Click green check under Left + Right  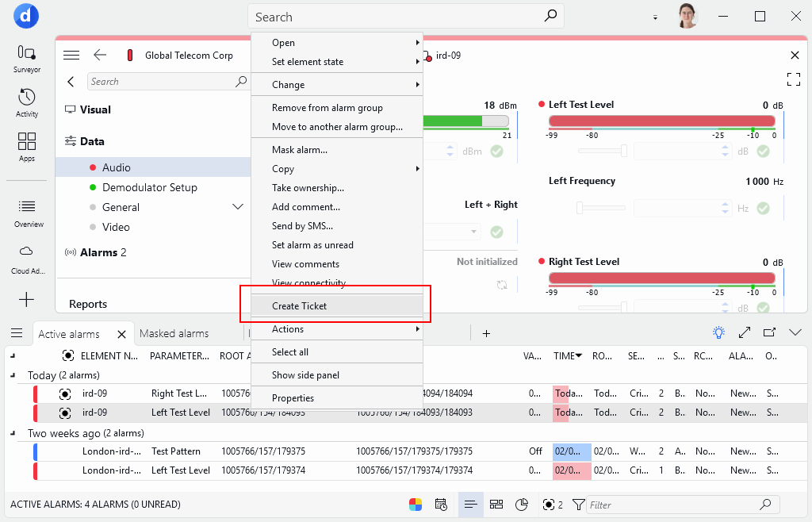pyautogui.click(x=496, y=232)
